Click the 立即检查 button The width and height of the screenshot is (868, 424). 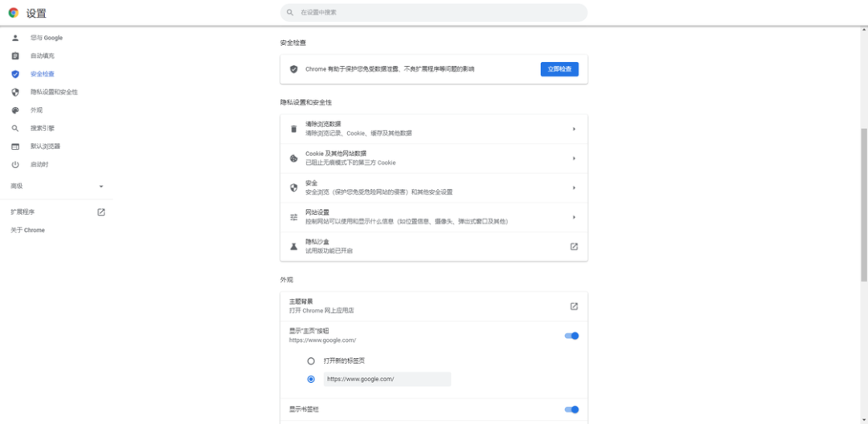pyautogui.click(x=559, y=69)
